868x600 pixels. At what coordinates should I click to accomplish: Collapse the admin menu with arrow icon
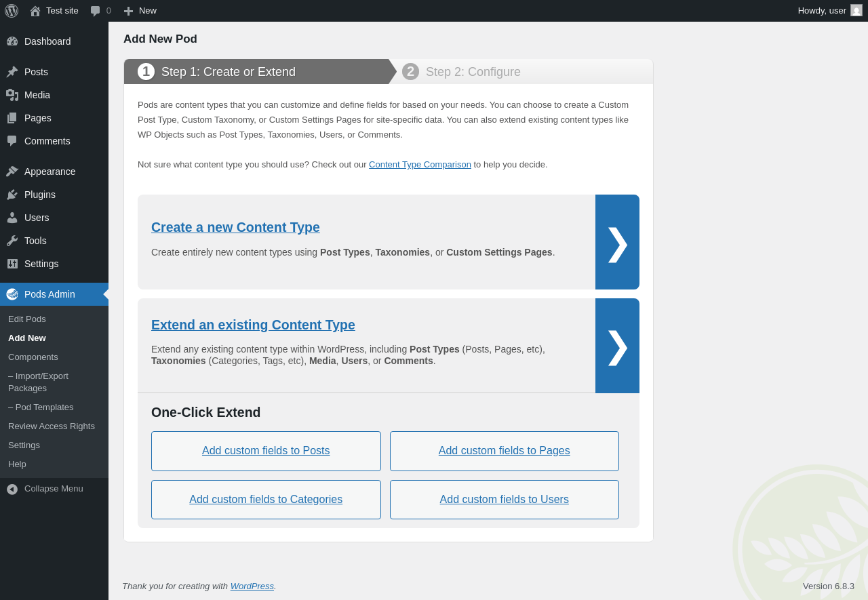coord(12,489)
